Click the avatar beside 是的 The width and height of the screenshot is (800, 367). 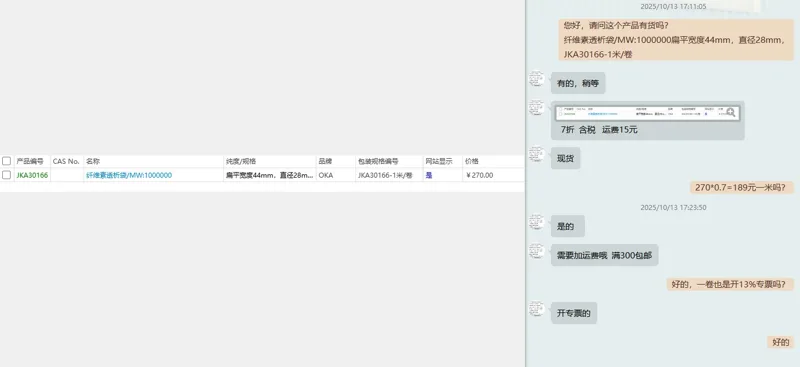click(537, 222)
